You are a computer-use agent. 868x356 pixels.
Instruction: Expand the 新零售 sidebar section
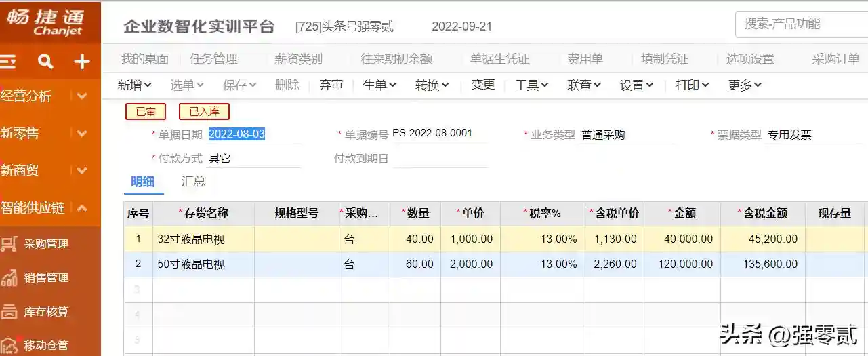[82, 134]
